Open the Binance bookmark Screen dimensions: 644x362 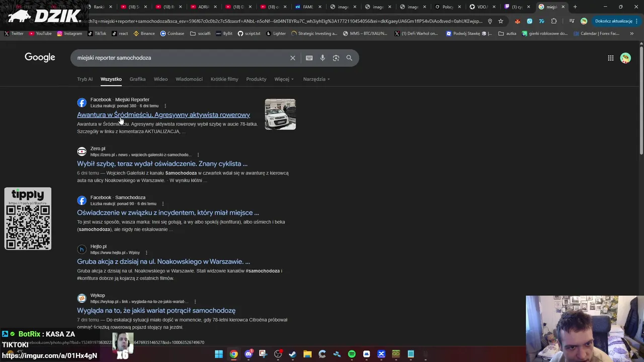tap(144, 34)
